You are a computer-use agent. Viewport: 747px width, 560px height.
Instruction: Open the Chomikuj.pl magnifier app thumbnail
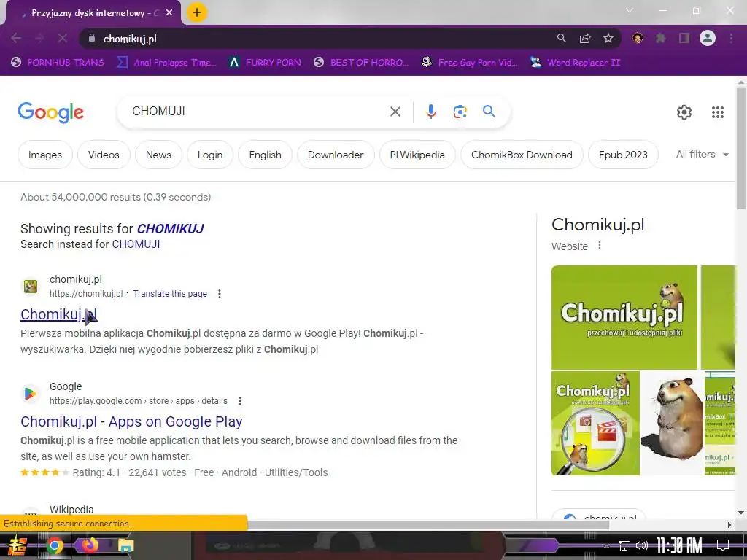pyautogui.click(x=595, y=424)
